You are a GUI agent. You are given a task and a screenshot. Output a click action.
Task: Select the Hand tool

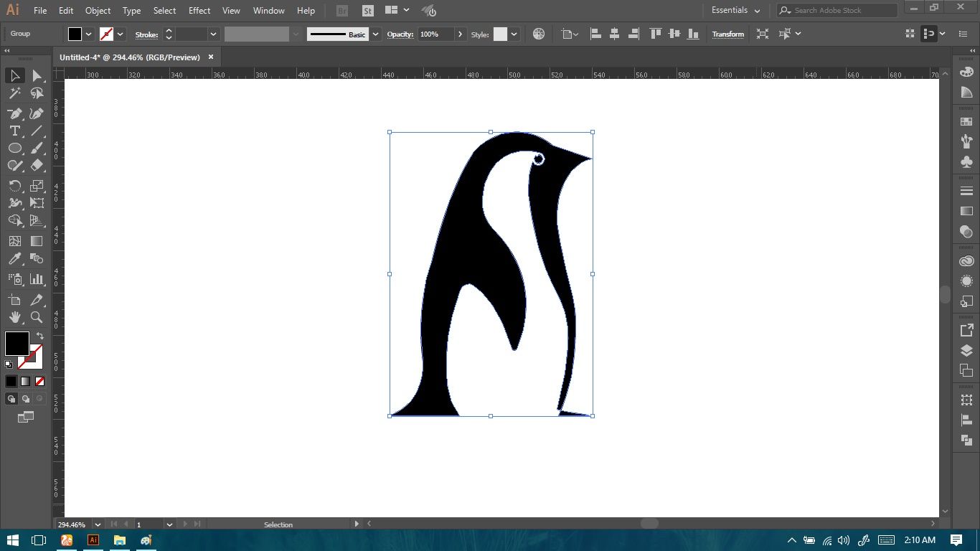[x=14, y=316]
